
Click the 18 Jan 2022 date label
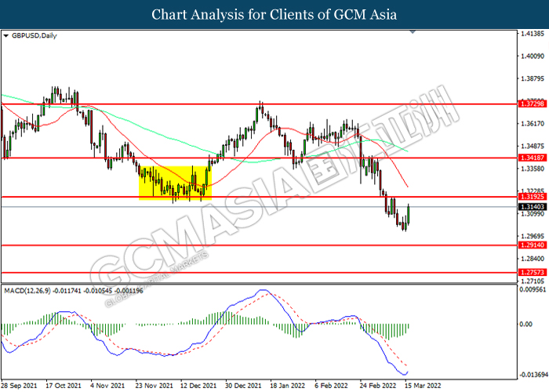coord(288,386)
